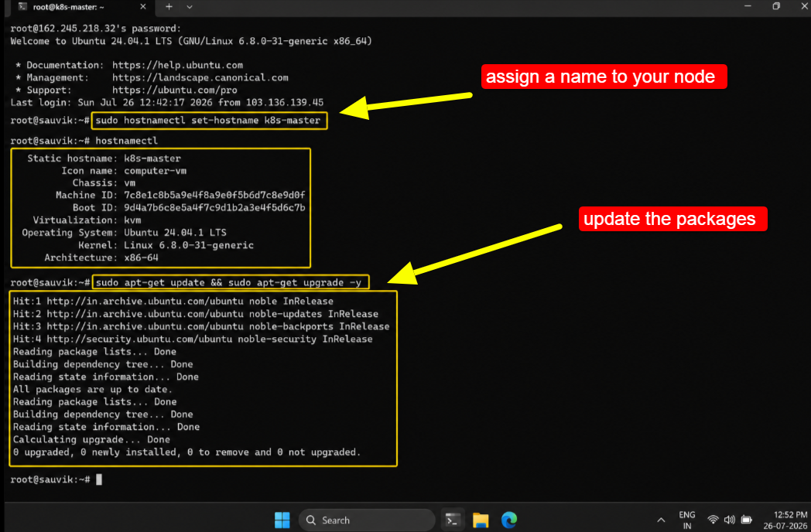This screenshot has height=532, width=811.
Task: Maximize or restore the terminal window
Action: tap(776, 6)
